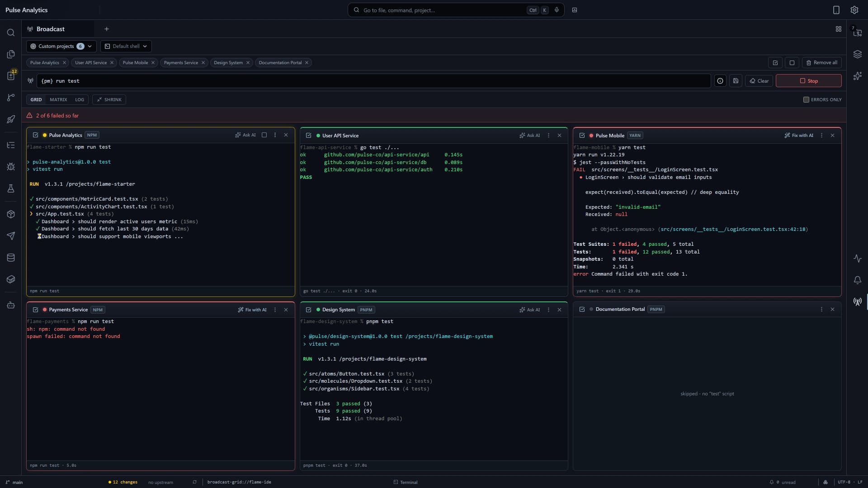The image size is (868, 488).
Task: Click the device preview icon in top bar
Action: tap(836, 10)
